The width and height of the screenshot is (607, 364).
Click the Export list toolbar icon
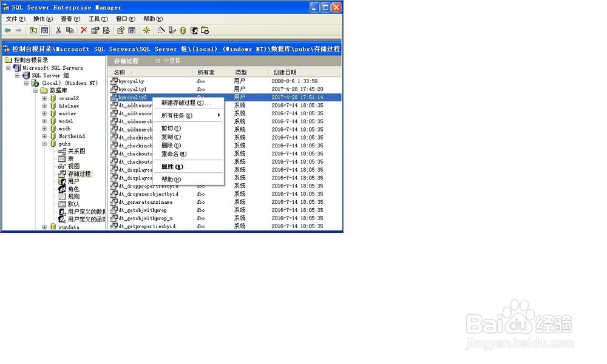tap(106, 30)
